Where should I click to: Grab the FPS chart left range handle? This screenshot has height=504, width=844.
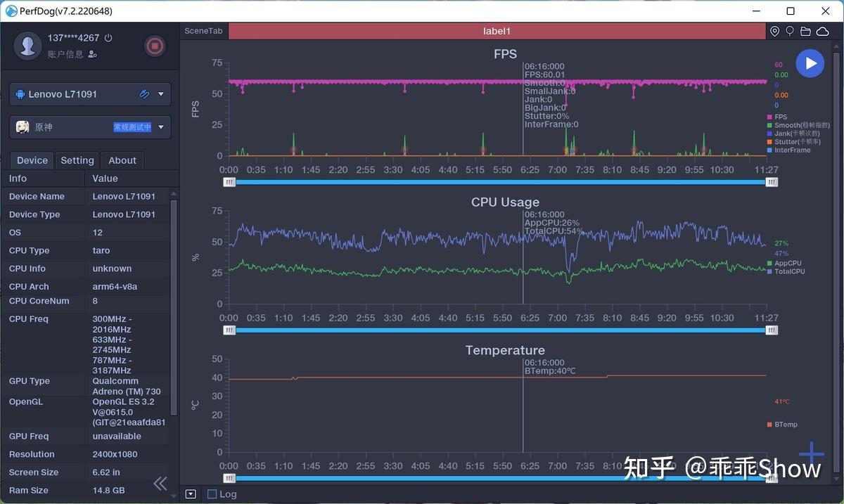(x=229, y=182)
